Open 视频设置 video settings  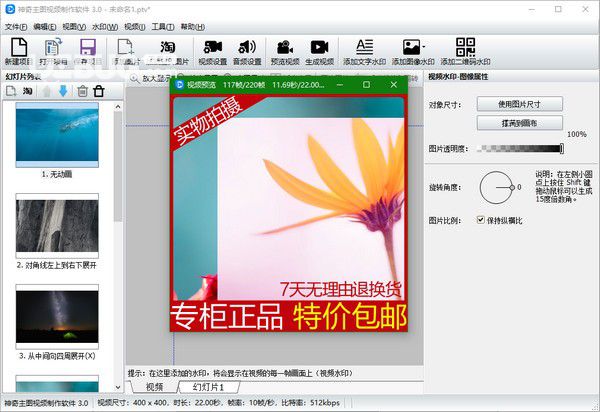pos(213,52)
